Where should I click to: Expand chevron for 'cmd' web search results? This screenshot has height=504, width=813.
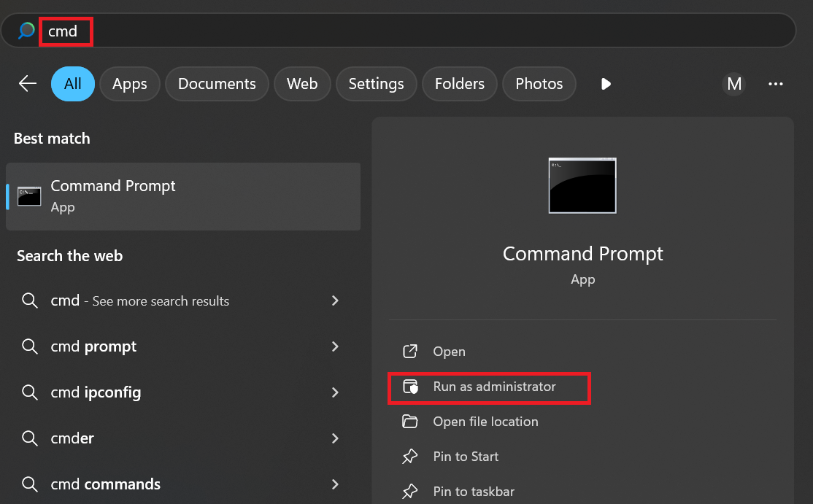(335, 301)
